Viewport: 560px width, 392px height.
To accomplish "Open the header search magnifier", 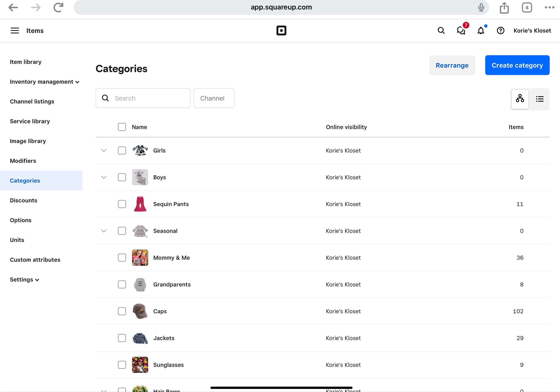I will click(441, 31).
